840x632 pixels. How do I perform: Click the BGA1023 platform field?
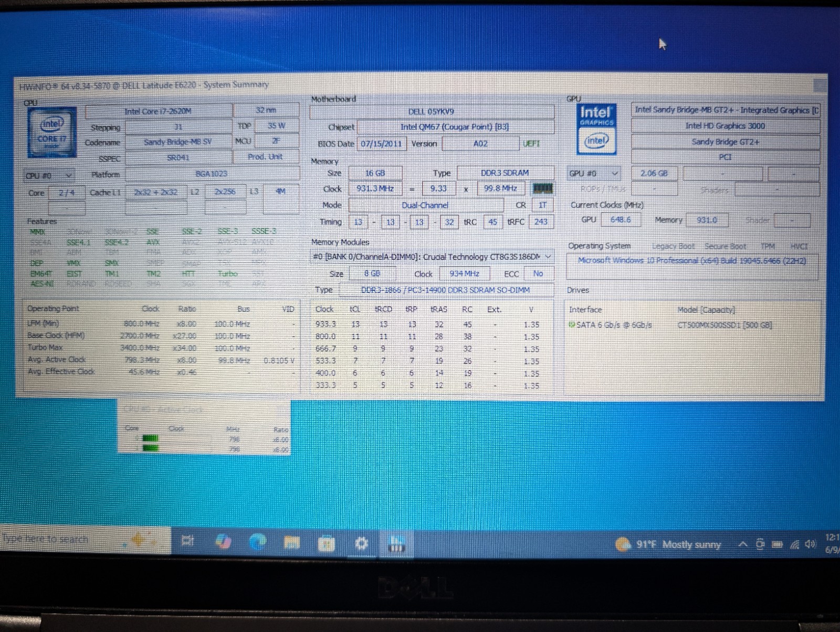coord(212,174)
